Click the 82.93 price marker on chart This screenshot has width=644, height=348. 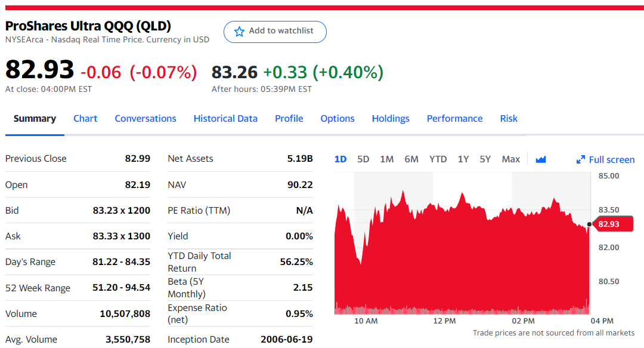pyautogui.click(x=612, y=224)
